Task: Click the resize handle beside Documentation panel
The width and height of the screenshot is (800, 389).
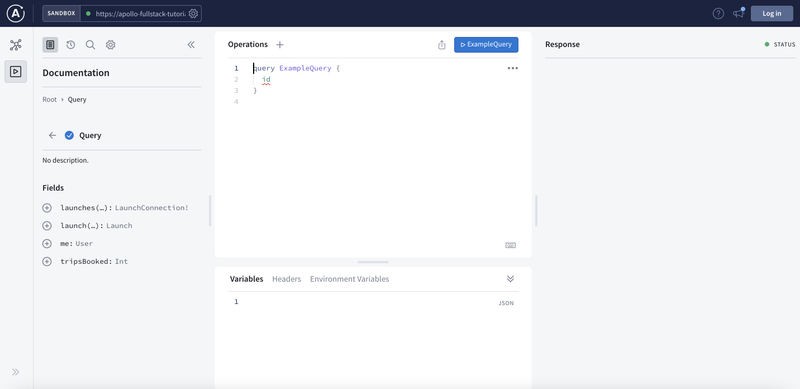Action: coord(210,210)
